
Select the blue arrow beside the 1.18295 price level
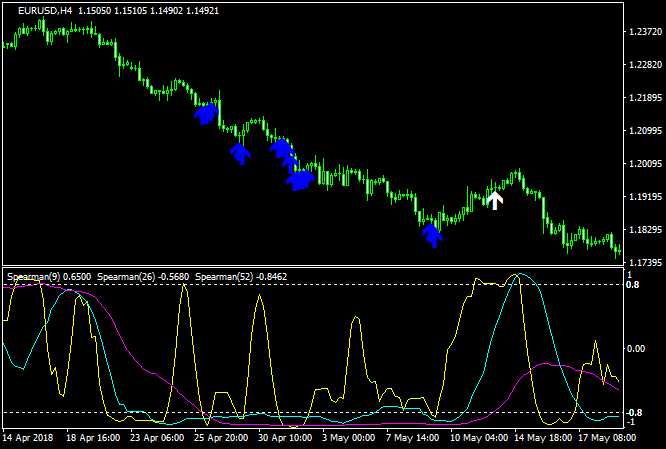coord(432,235)
